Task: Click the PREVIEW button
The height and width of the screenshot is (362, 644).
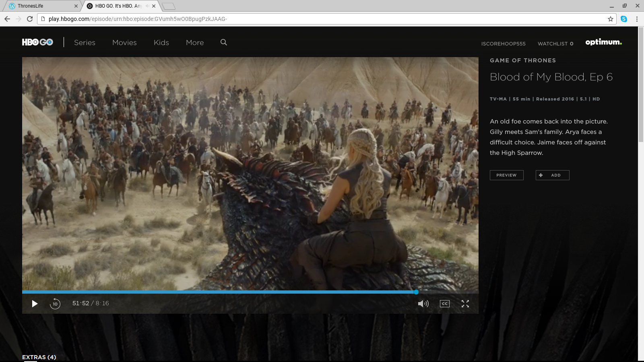Action: pos(506,175)
